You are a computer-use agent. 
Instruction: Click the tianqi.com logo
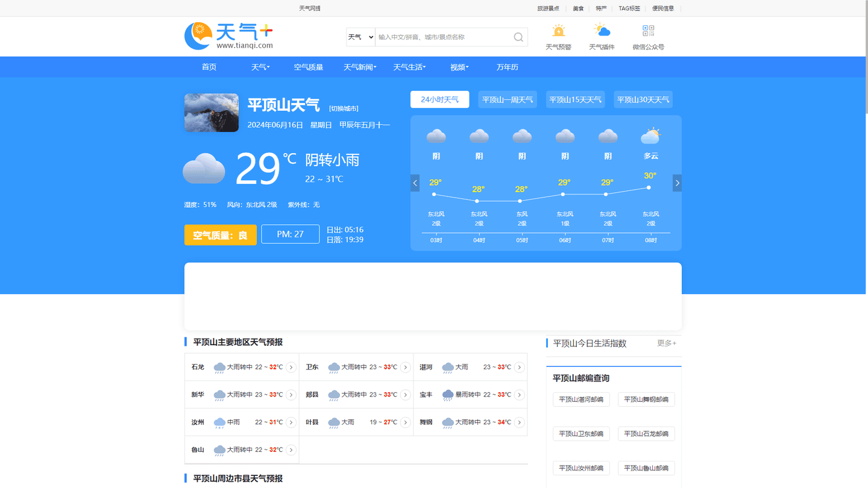(229, 36)
